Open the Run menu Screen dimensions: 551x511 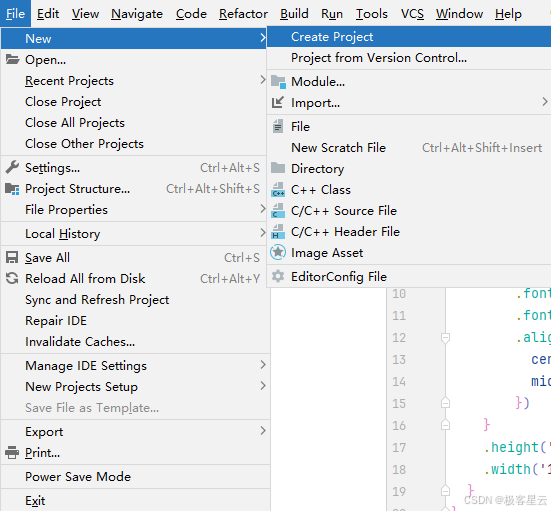(332, 14)
